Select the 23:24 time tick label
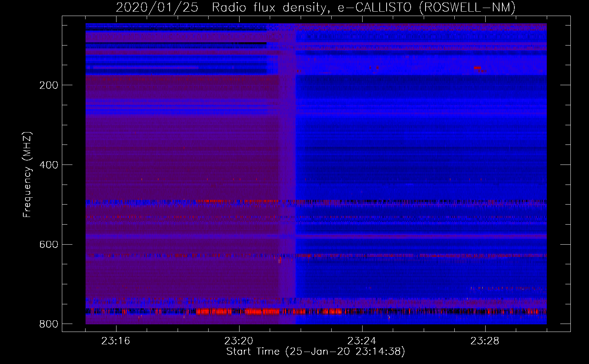 [362, 341]
